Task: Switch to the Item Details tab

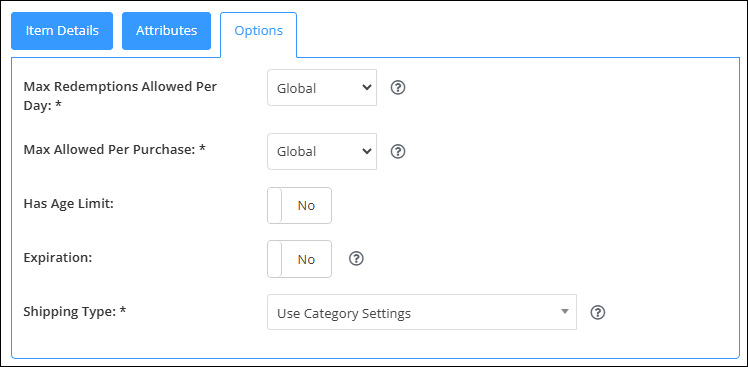Action: pos(62,31)
